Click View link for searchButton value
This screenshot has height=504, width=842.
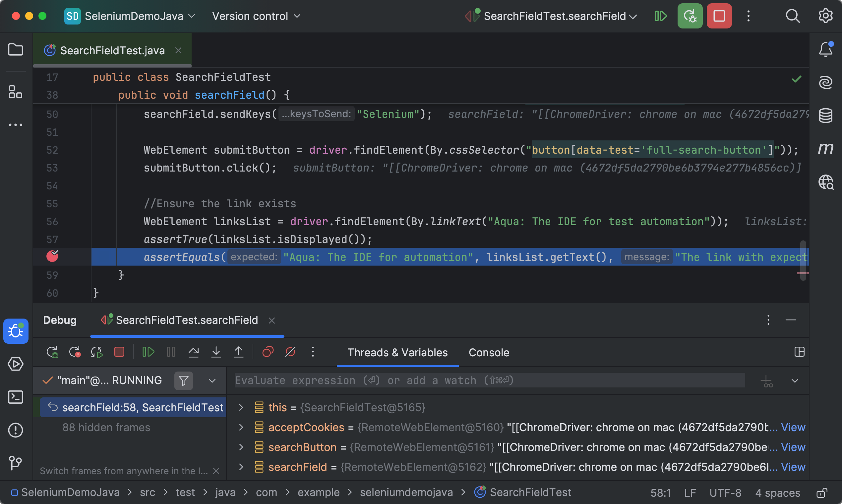tap(793, 447)
